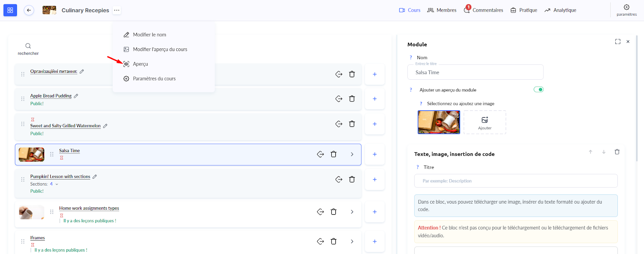Screen dimensions: 644x254
Task: Expand module panel to fullscreen
Action: point(617,41)
